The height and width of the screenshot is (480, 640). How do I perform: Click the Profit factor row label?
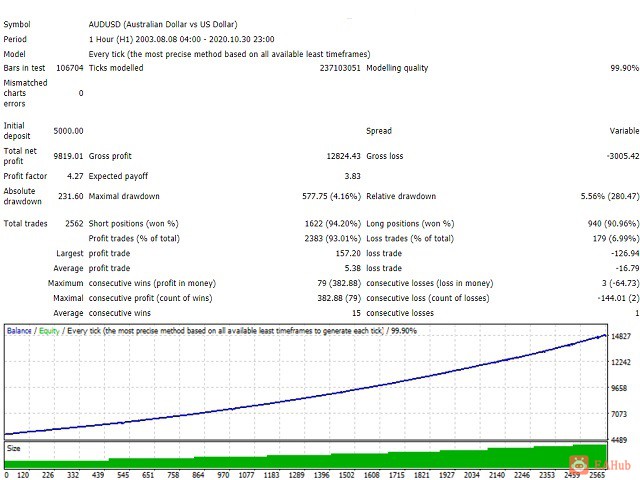tap(25, 176)
